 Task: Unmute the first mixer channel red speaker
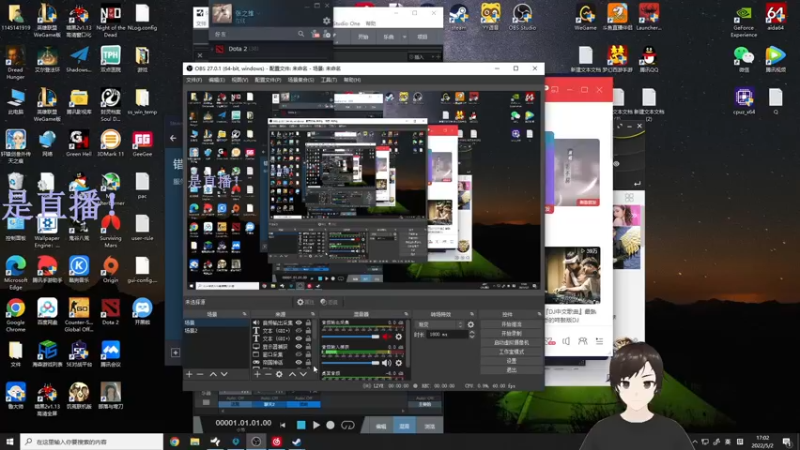pyautogui.click(x=387, y=337)
